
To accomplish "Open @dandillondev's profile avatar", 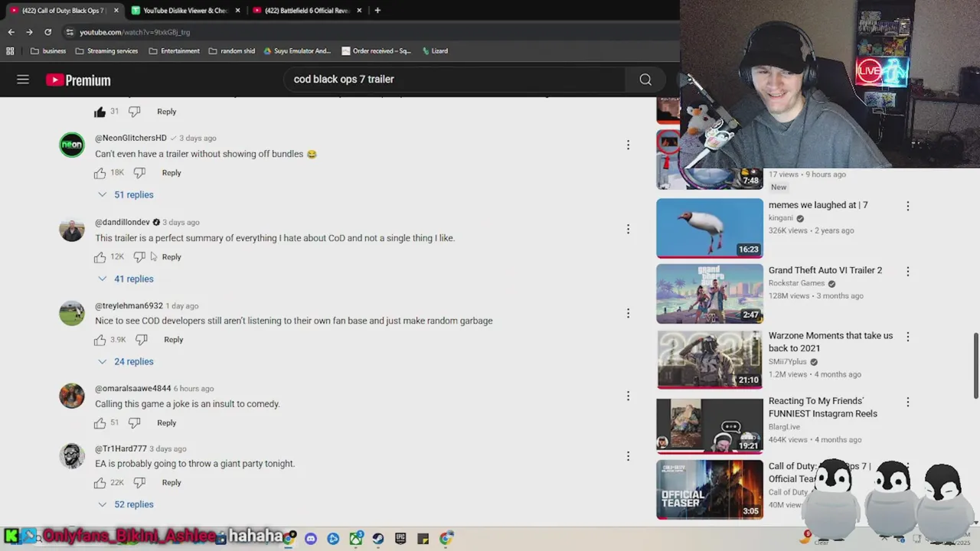I will coord(72,229).
